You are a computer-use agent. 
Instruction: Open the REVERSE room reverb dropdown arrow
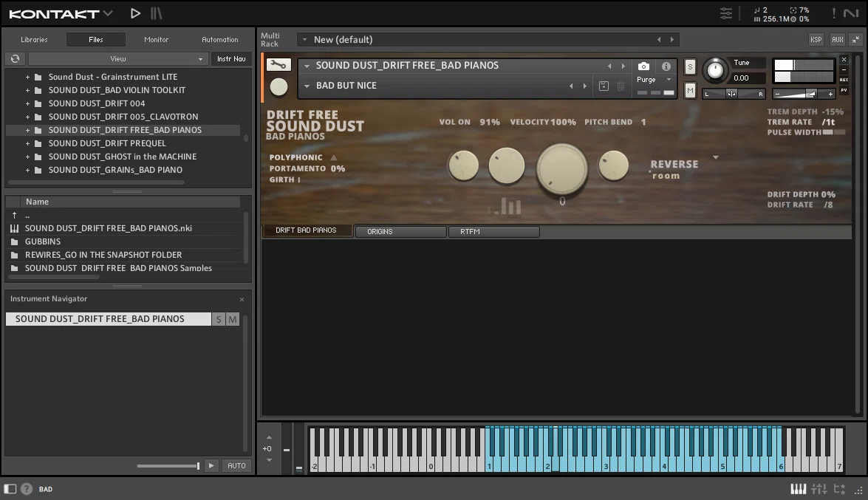coord(716,158)
